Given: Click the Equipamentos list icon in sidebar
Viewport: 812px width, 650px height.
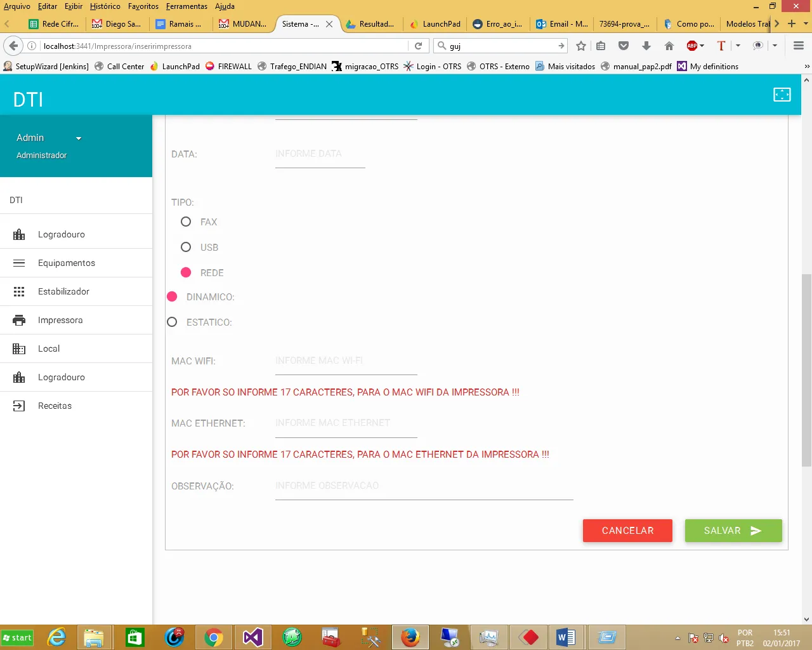Looking at the screenshot, I should 19,263.
